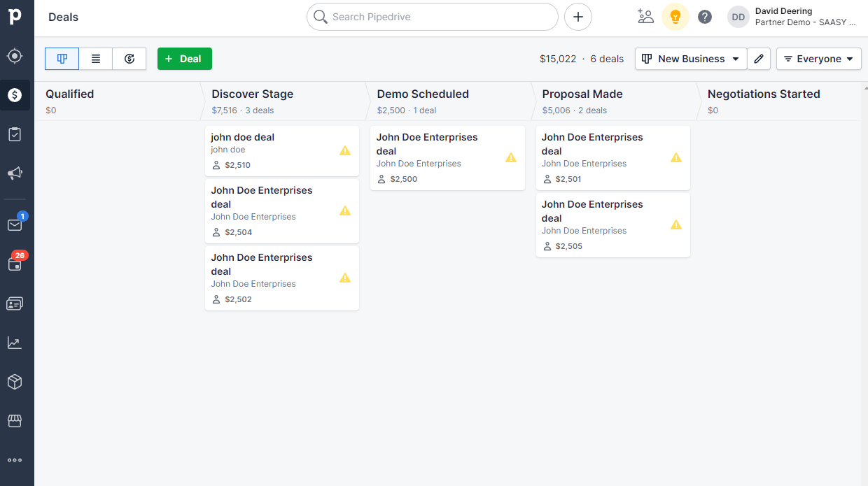The image size is (868, 486).
Task: Click the quick add plus button
Action: click(578, 17)
